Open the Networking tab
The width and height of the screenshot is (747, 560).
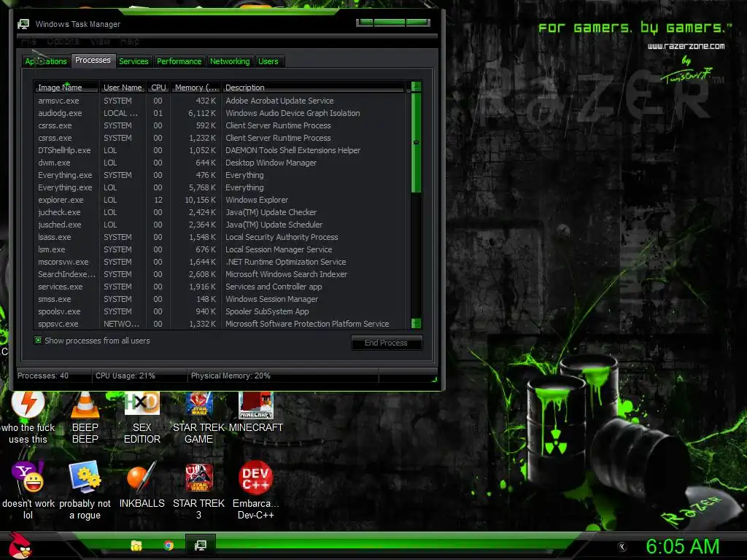pyautogui.click(x=230, y=61)
